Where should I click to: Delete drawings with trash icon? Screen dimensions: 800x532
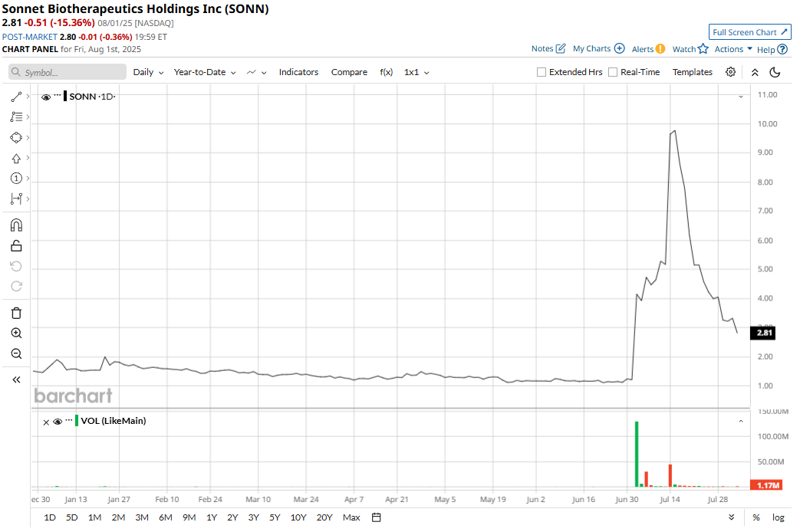tap(16, 314)
